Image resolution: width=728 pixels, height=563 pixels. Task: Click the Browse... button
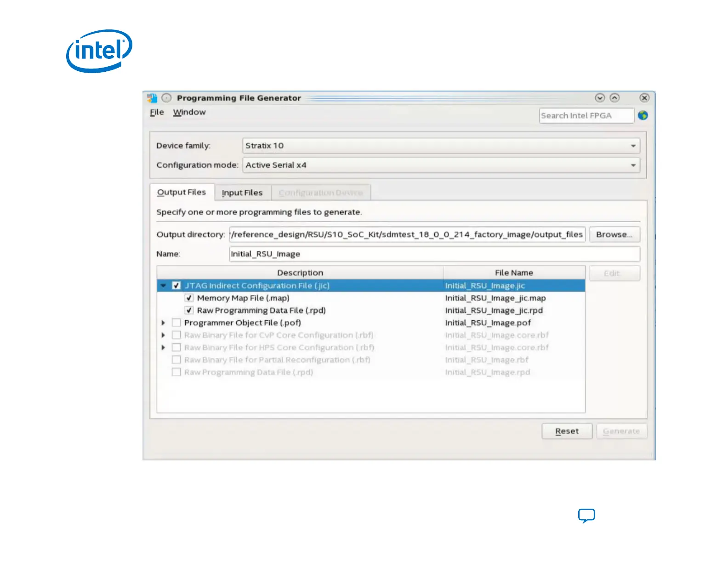click(x=614, y=235)
